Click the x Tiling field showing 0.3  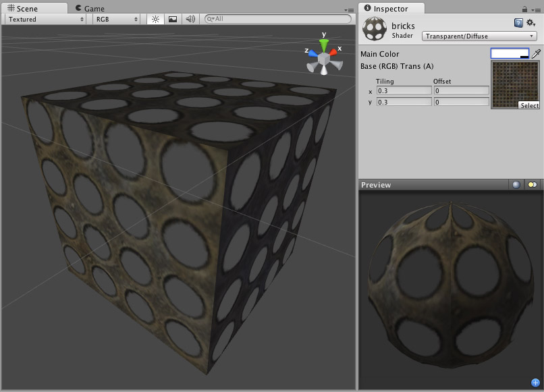pyautogui.click(x=404, y=90)
